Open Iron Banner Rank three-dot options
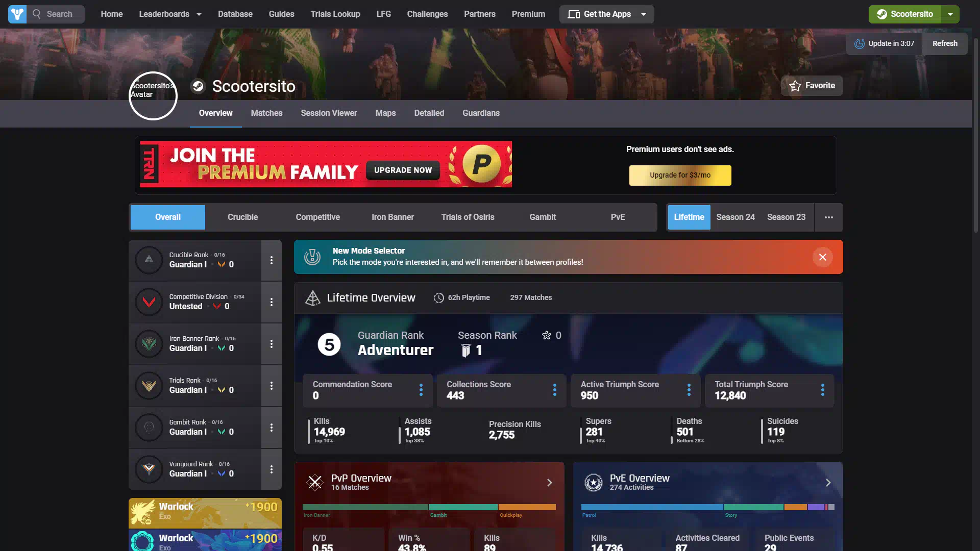This screenshot has height=551, width=980. (272, 344)
